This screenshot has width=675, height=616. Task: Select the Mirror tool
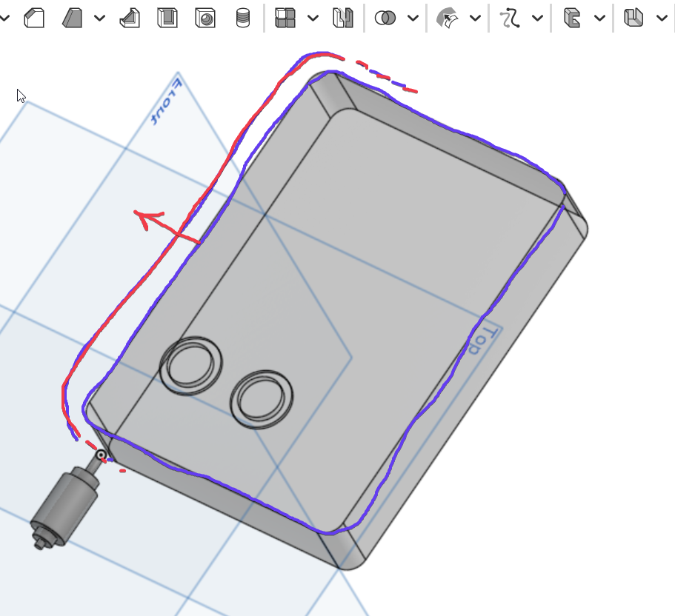point(343,18)
